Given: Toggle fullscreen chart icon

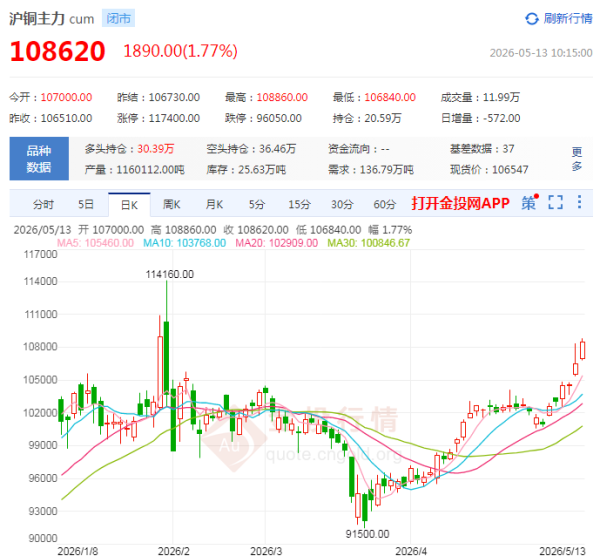Looking at the screenshot, I should (x=555, y=202).
